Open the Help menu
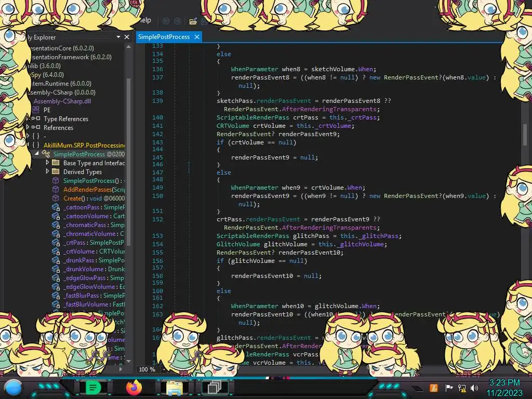Viewport: 532px width, 399px height. click(x=145, y=20)
